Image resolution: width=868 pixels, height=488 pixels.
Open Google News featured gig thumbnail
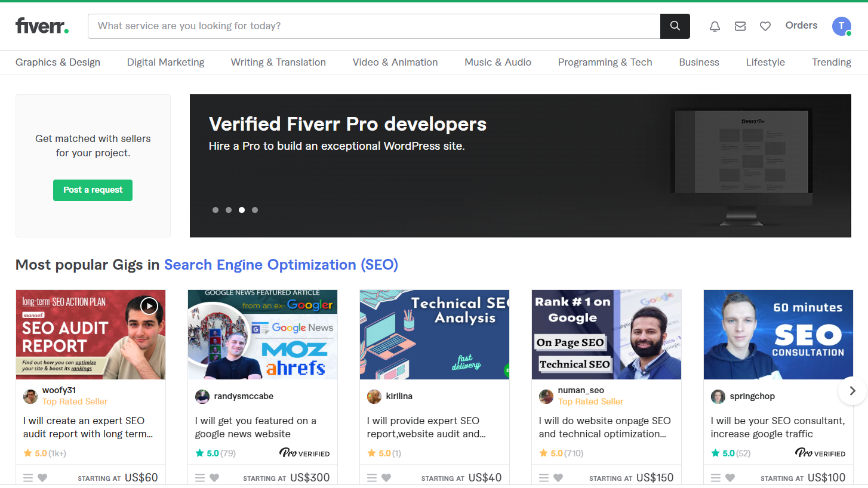click(263, 335)
